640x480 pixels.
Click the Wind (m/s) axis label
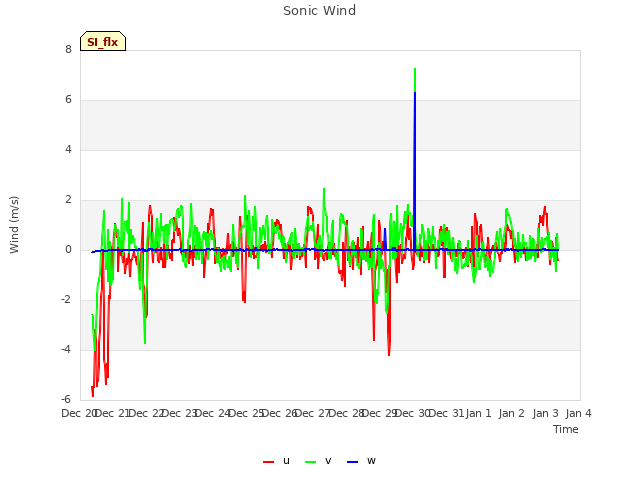click(x=14, y=225)
